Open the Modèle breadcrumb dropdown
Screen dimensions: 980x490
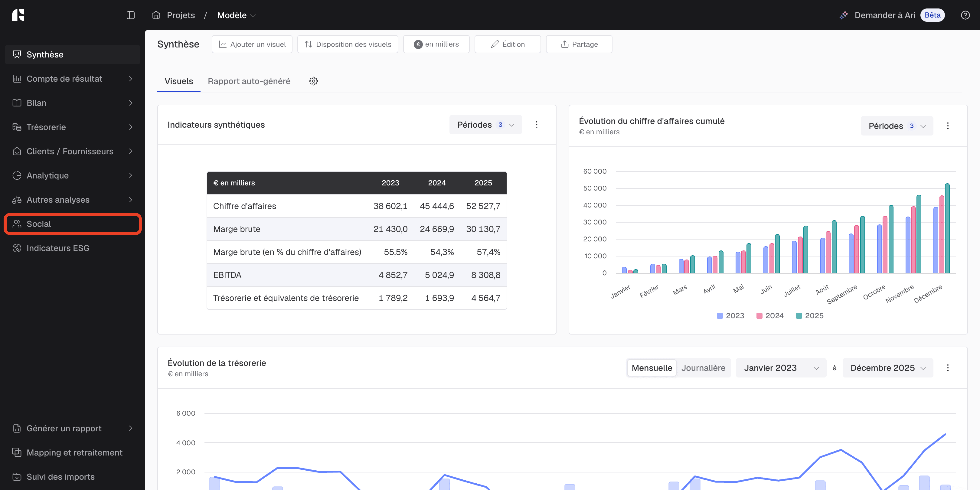(236, 15)
